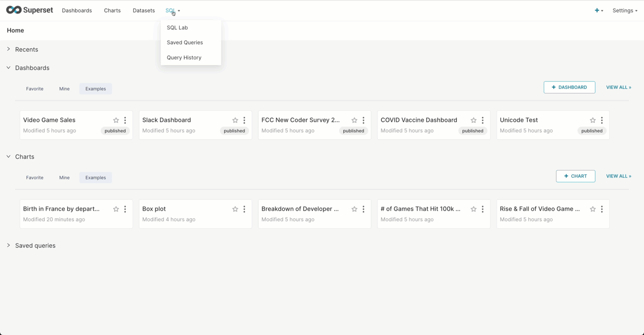Click star icon on Rise & Fall chart
The image size is (644, 335).
point(593,209)
